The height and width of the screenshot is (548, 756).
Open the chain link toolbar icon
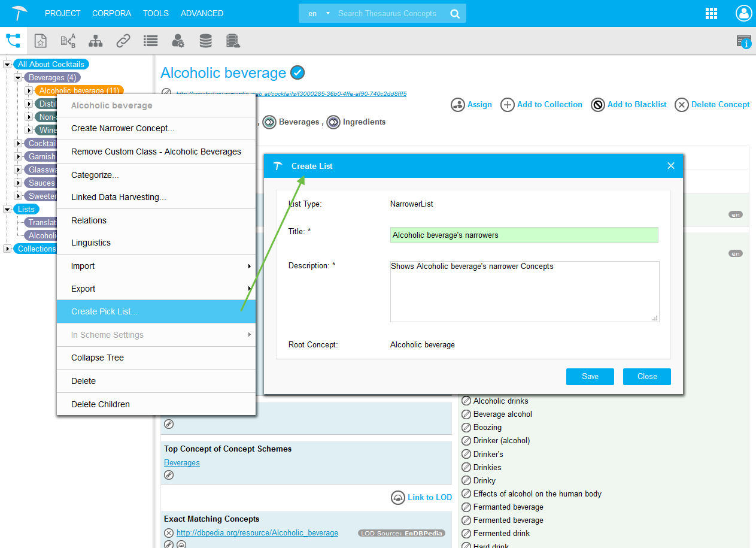pyautogui.click(x=123, y=41)
